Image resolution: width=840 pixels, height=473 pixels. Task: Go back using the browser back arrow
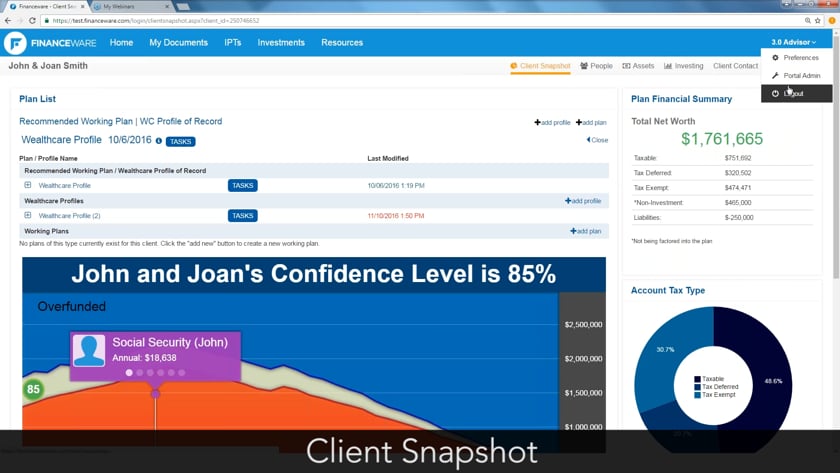[x=8, y=20]
